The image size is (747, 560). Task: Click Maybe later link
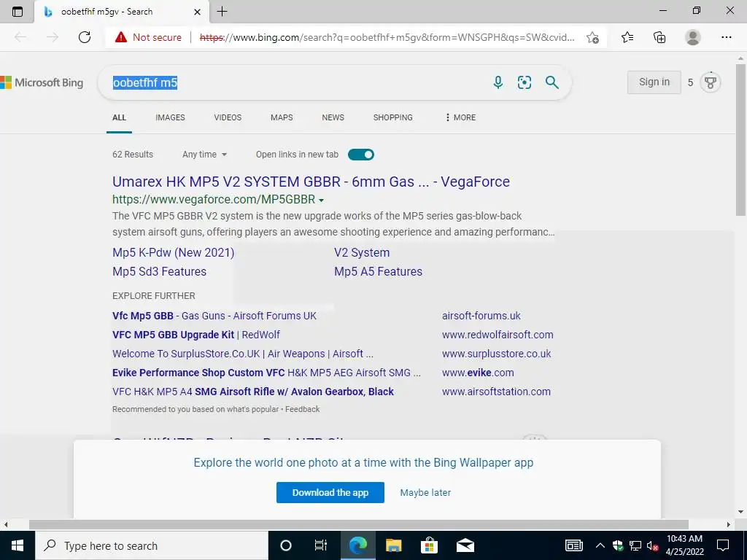425,492
